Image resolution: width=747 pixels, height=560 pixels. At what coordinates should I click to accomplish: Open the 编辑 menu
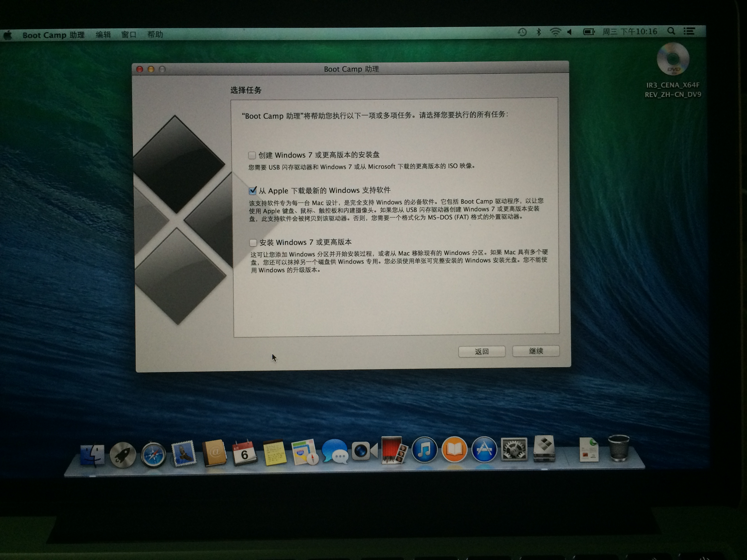pyautogui.click(x=103, y=35)
